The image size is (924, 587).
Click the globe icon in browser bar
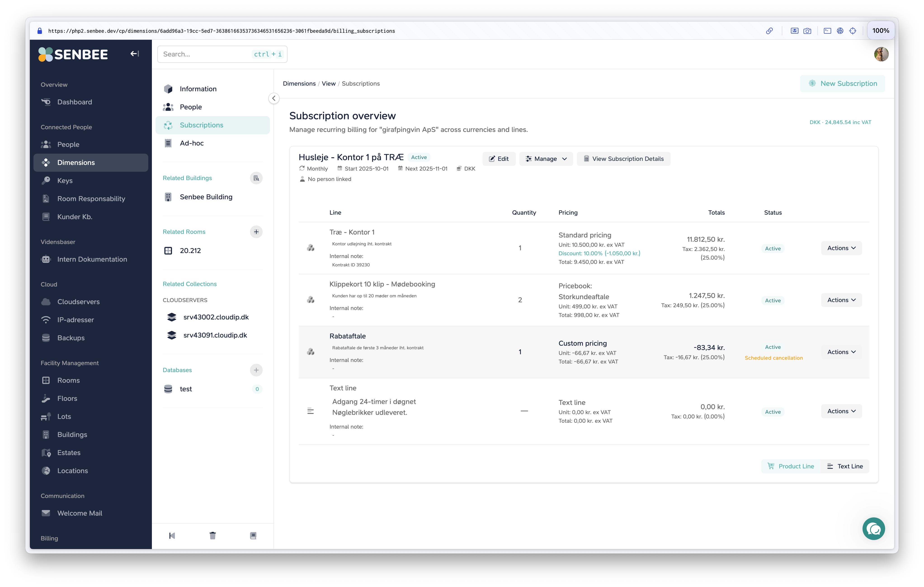click(x=840, y=31)
